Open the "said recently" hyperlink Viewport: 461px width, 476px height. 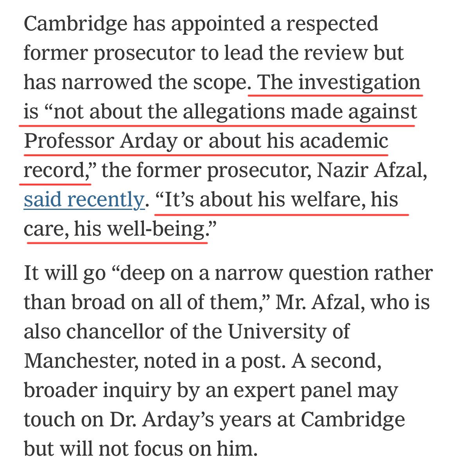click(84, 200)
